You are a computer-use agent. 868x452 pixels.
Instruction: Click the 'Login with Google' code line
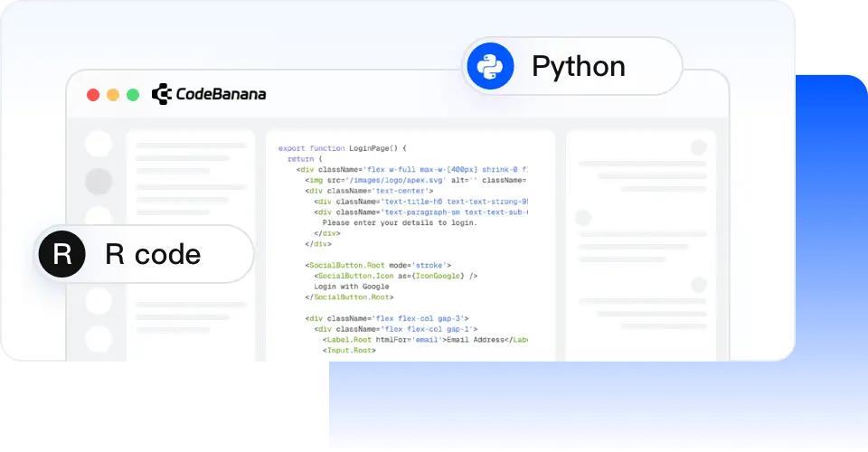[351, 287]
